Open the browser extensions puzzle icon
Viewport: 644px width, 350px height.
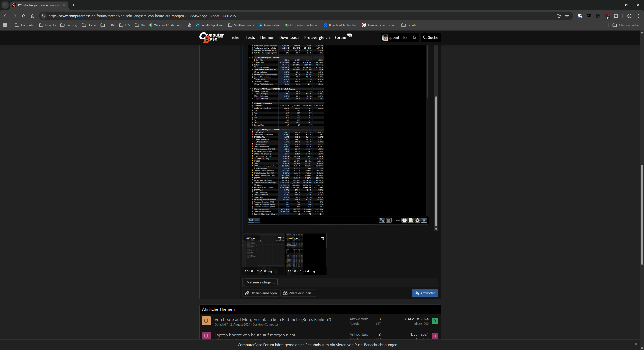click(616, 16)
